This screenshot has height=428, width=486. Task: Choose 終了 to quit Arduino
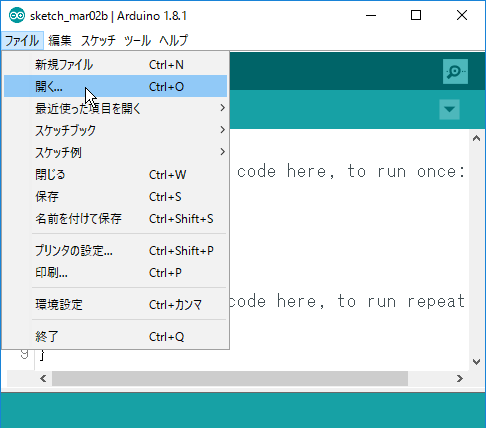click(115, 336)
